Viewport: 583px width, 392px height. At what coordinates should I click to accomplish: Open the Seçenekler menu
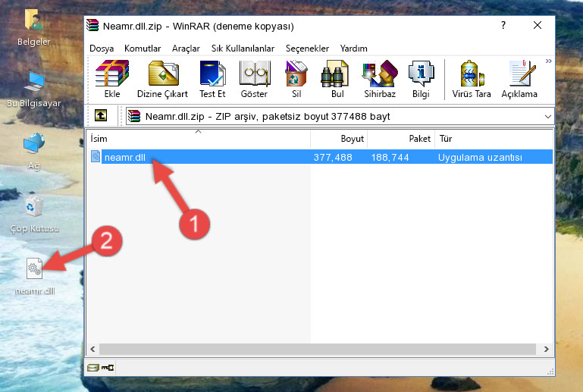(307, 49)
